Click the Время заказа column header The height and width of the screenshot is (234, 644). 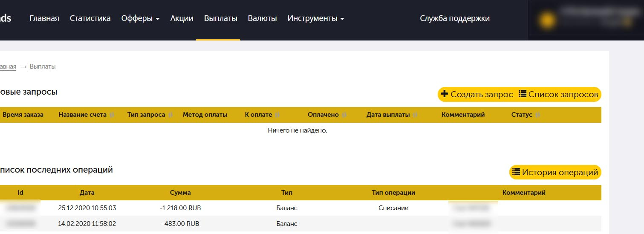click(23, 115)
